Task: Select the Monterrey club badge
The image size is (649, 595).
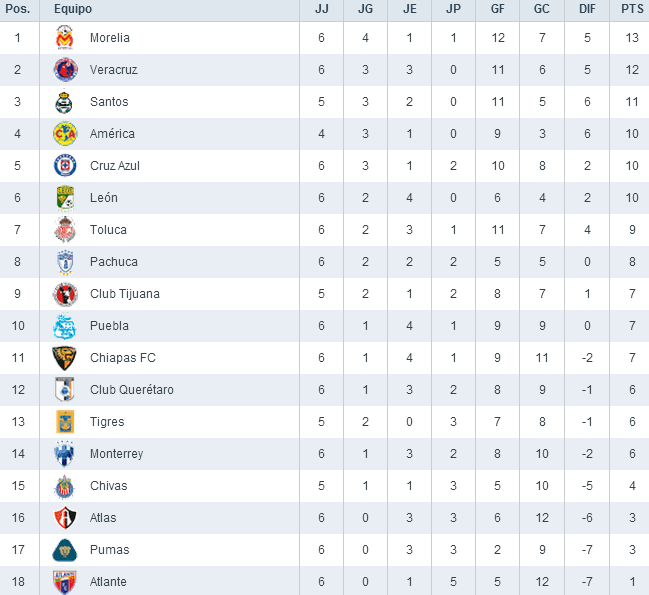Action: (x=65, y=454)
